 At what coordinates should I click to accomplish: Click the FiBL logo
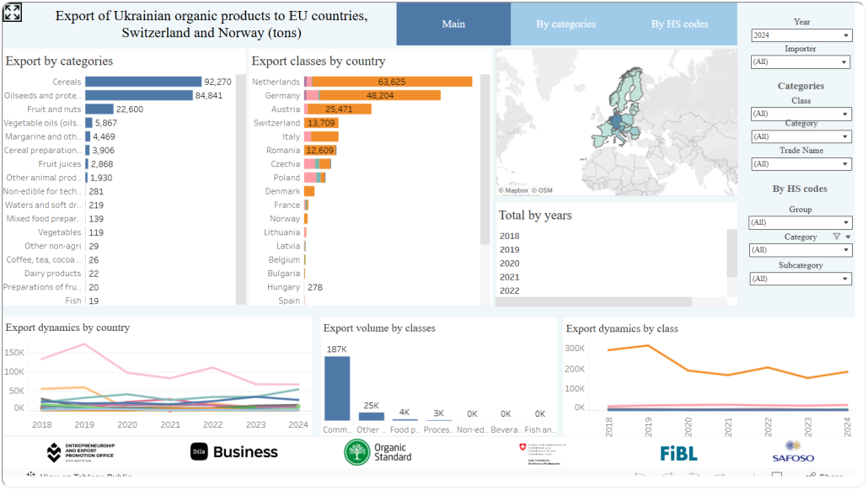click(x=678, y=453)
